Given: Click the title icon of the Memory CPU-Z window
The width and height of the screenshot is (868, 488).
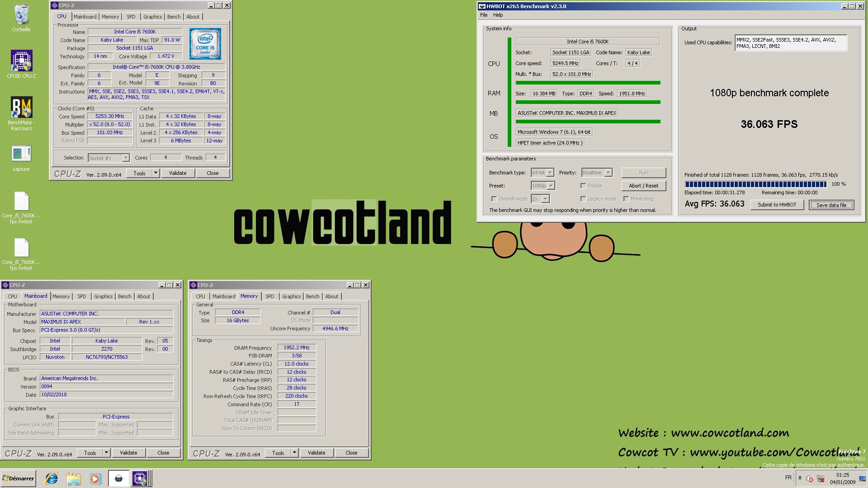Looking at the screenshot, I should 193,285.
